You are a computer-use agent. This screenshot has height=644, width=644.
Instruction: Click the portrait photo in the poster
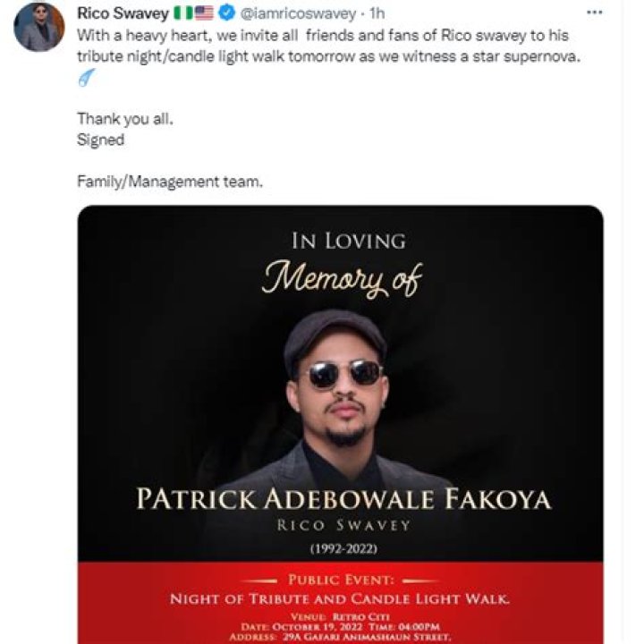(x=340, y=385)
